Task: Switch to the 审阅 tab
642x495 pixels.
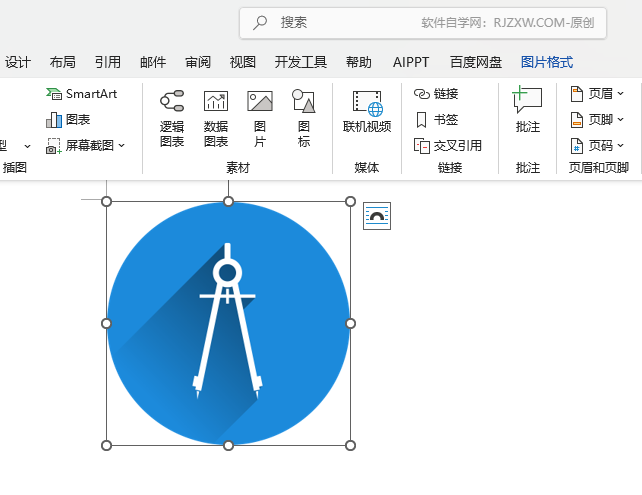Action: pos(198,62)
